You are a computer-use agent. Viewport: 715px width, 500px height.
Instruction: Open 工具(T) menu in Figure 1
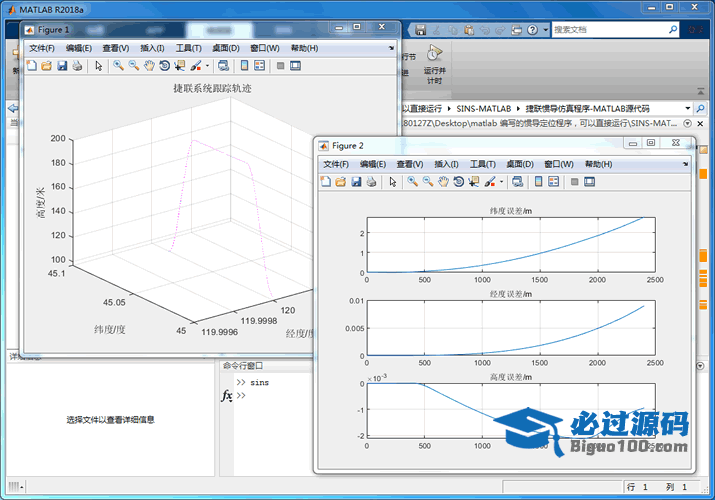coord(189,48)
